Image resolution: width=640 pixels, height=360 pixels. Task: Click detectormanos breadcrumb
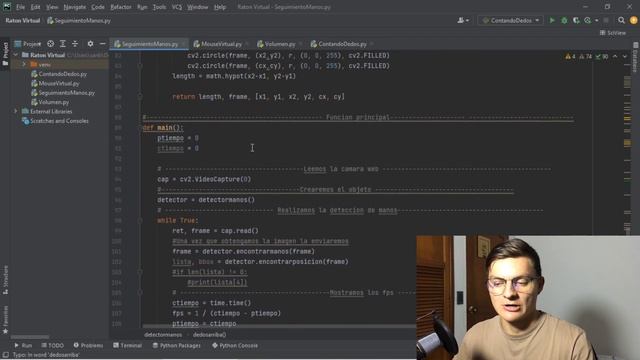coord(163,335)
